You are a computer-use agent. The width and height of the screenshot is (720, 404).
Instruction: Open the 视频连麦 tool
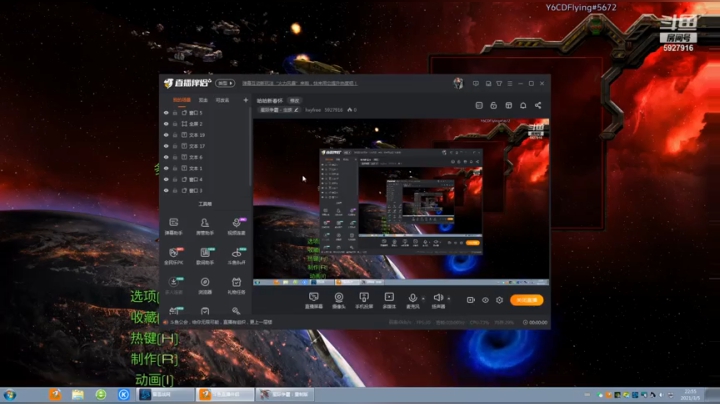coord(236,226)
